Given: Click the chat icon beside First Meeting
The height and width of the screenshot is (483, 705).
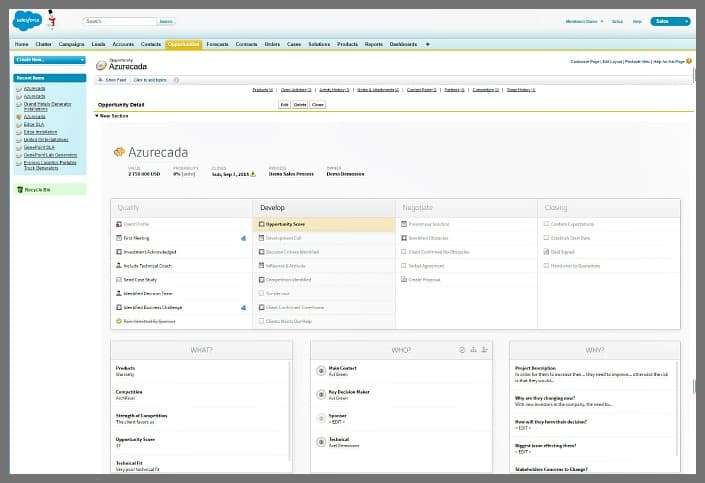Looking at the screenshot, I should click(243, 238).
